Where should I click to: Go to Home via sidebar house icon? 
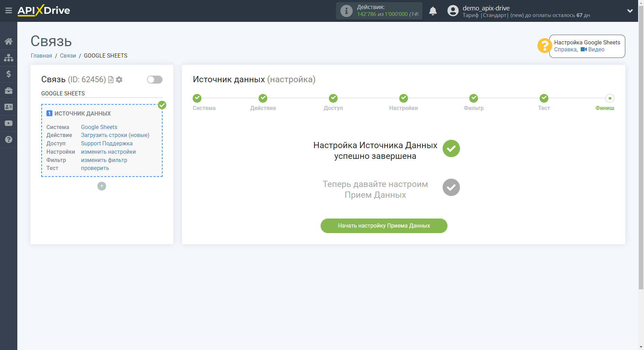(x=9, y=41)
